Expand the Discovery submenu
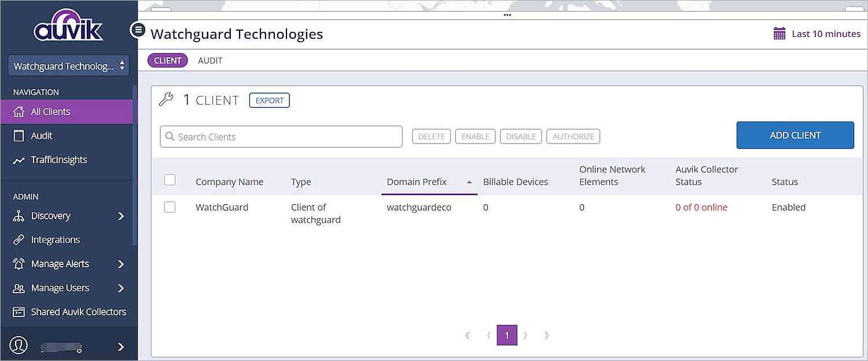Viewport: 868px width, 361px height. click(120, 216)
